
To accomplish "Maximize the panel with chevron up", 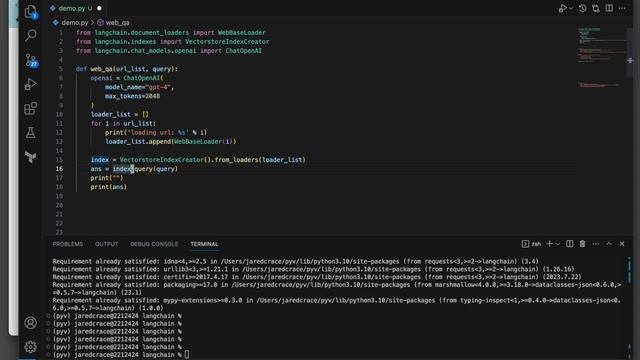I will (x=609, y=244).
